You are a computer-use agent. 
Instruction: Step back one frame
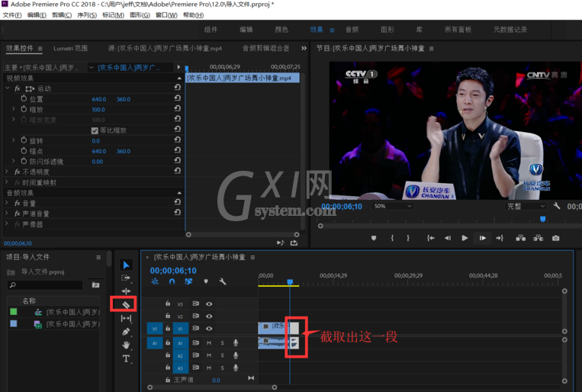click(x=448, y=238)
